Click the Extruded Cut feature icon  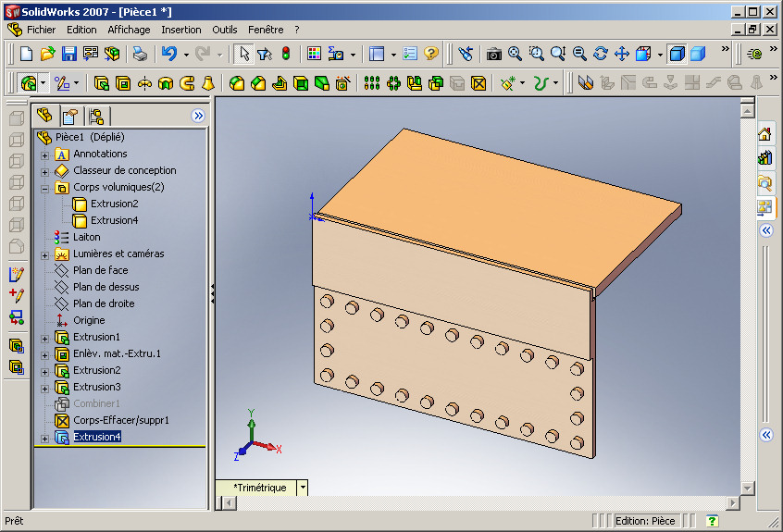click(123, 83)
